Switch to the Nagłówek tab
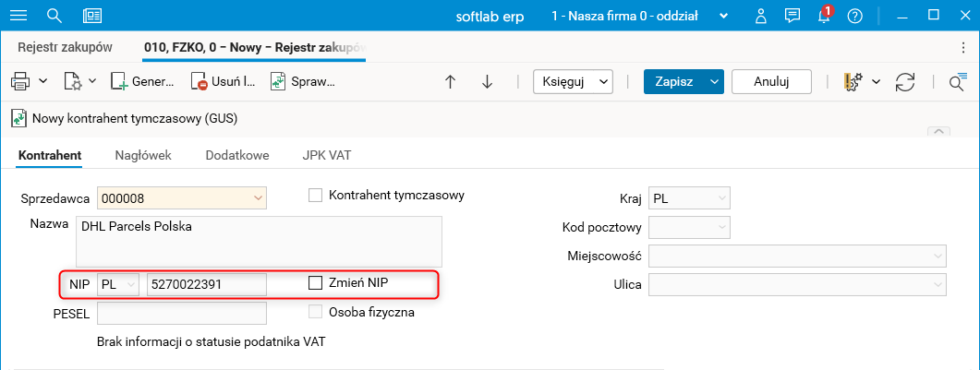The height and width of the screenshot is (370, 980). pyautogui.click(x=143, y=155)
